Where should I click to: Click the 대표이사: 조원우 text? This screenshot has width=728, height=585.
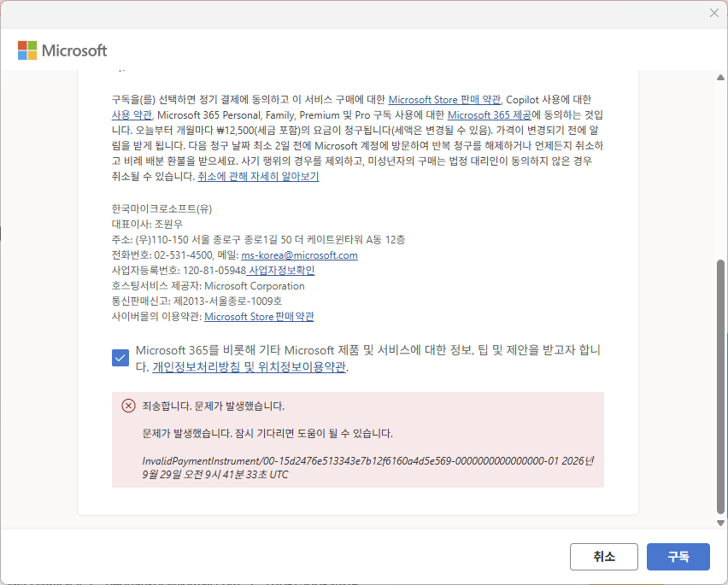pyautogui.click(x=147, y=224)
